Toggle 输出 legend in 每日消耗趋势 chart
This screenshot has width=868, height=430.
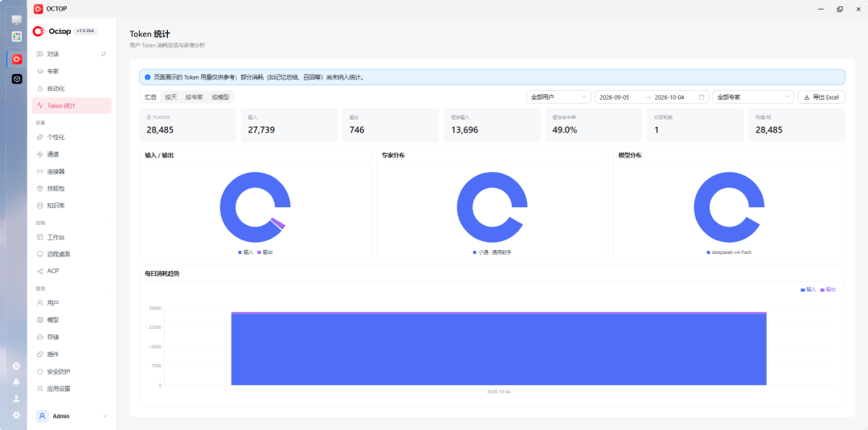point(828,289)
